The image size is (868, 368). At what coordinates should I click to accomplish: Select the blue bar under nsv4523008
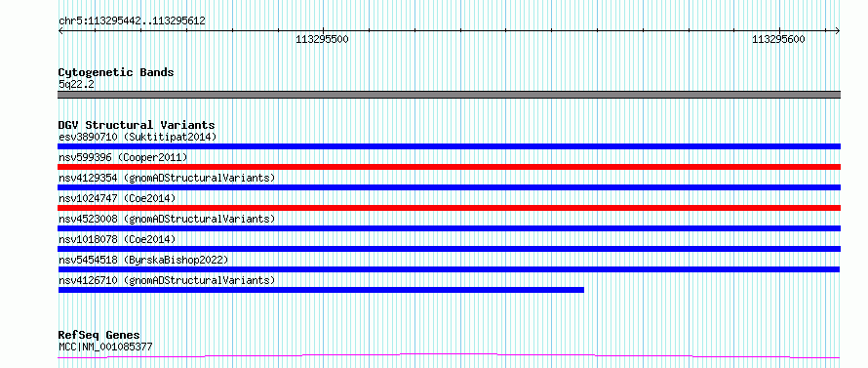tap(449, 228)
